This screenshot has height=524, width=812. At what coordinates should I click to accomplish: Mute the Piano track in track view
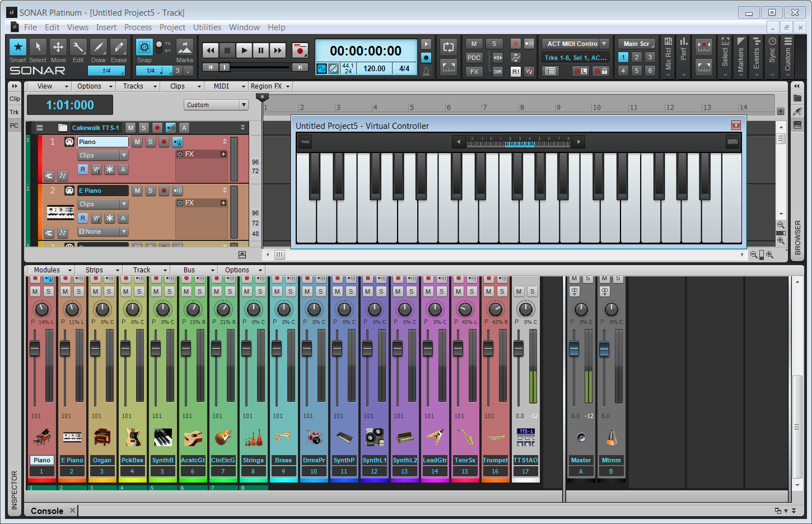pyautogui.click(x=137, y=142)
